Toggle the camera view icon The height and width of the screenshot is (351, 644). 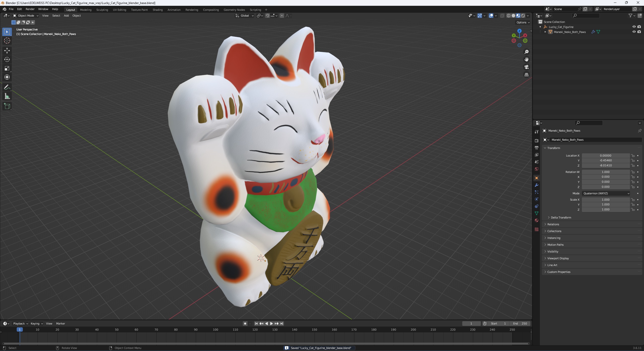coord(526,67)
